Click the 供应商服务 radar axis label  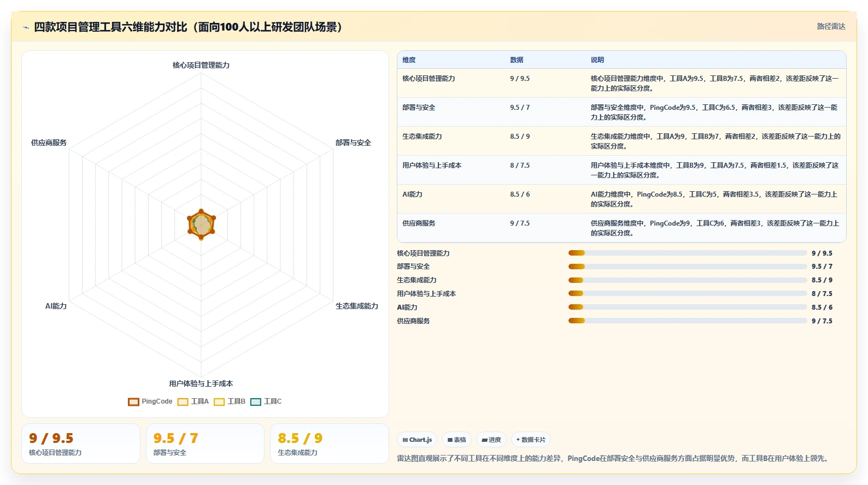(49, 143)
